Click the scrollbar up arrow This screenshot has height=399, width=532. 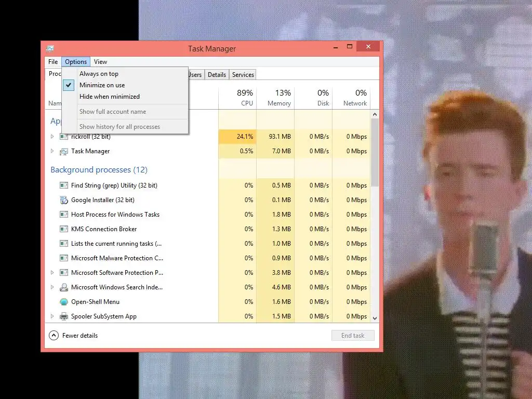375,114
